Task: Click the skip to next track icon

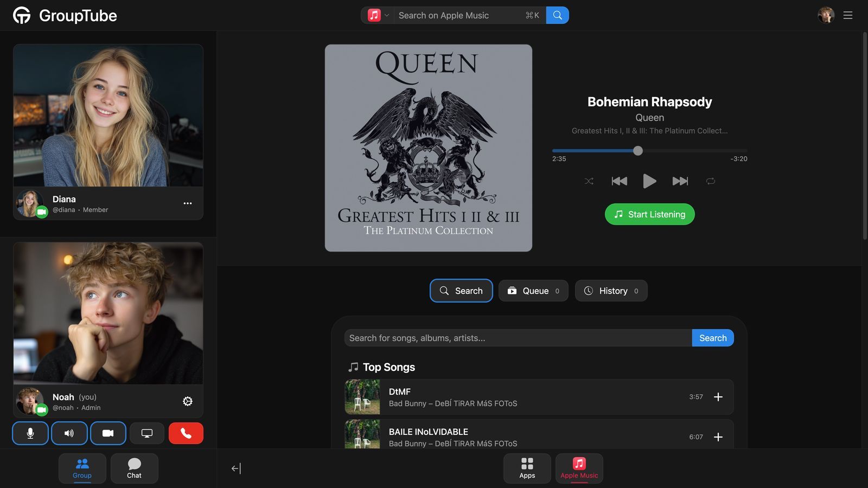Action: click(680, 181)
